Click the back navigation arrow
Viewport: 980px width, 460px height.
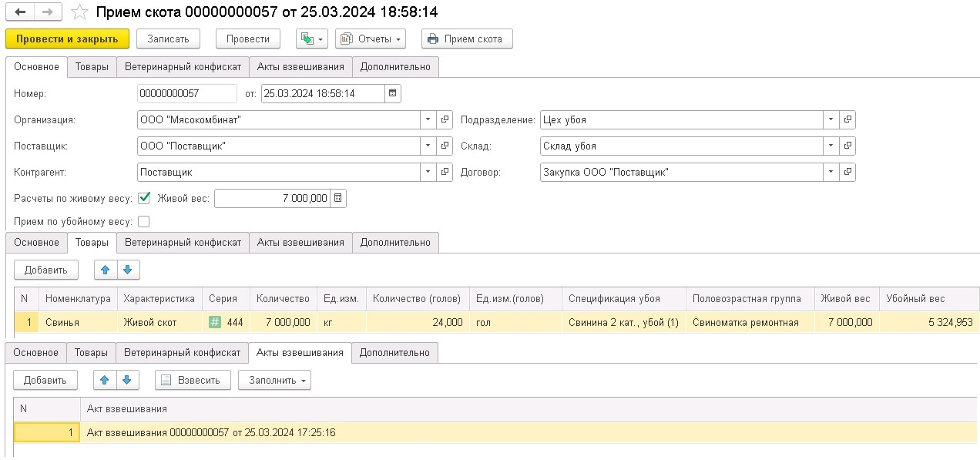[x=19, y=12]
